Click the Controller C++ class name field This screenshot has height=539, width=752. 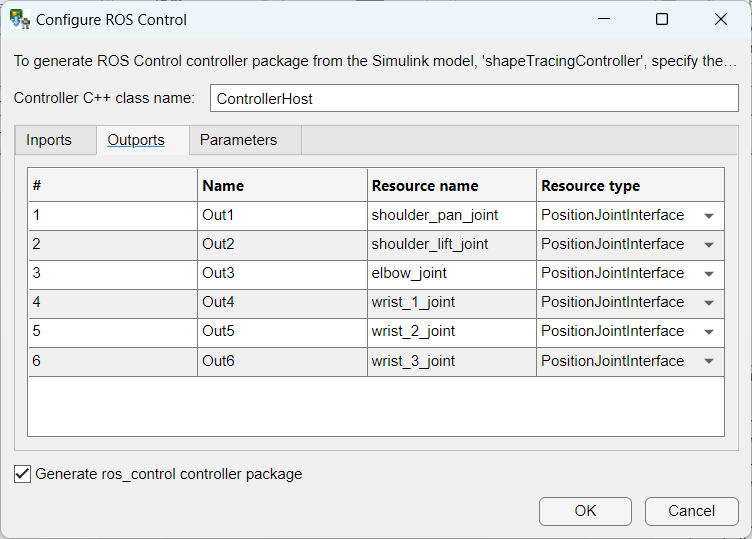(x=473, y=99)
